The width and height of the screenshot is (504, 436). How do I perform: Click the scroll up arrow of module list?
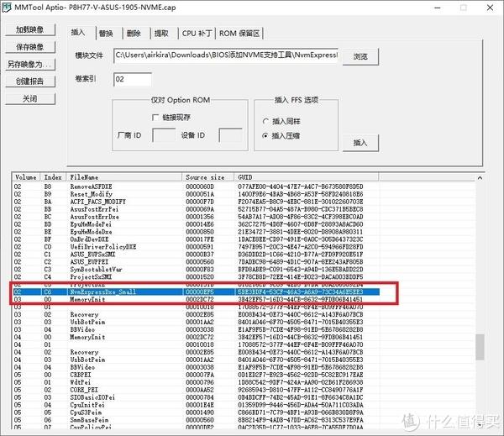(480, 178)
